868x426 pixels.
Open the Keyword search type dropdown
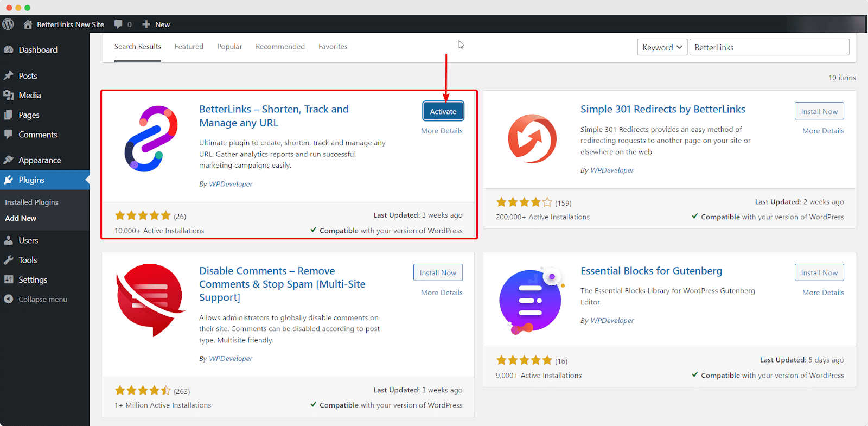(662, 47)
